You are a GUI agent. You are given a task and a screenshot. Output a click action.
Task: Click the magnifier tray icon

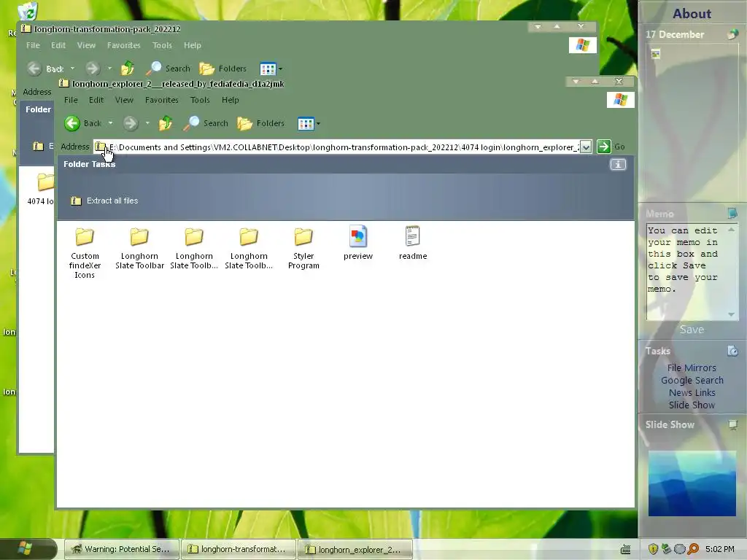(x=693, y=549)
